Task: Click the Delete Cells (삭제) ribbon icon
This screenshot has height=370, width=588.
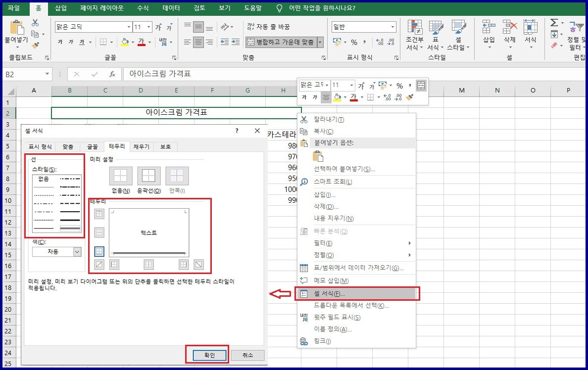Action: [x=510, y=35]
